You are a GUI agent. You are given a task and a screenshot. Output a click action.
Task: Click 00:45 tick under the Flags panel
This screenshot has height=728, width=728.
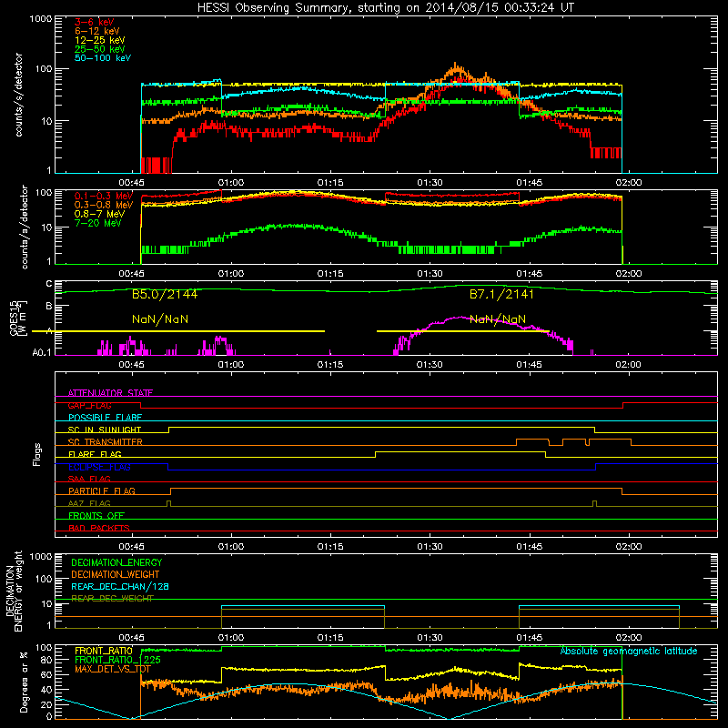[x=131, y=547]
